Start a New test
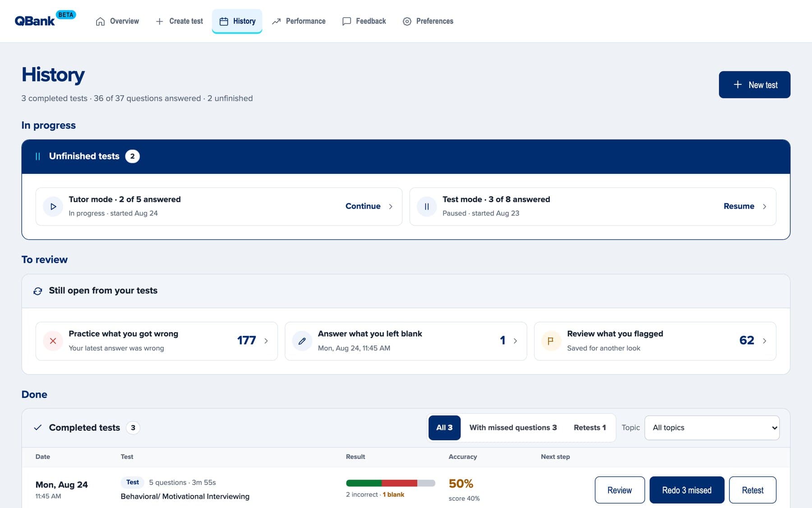The height and width of the screenshot is (508, 812). tap(754, 84)
